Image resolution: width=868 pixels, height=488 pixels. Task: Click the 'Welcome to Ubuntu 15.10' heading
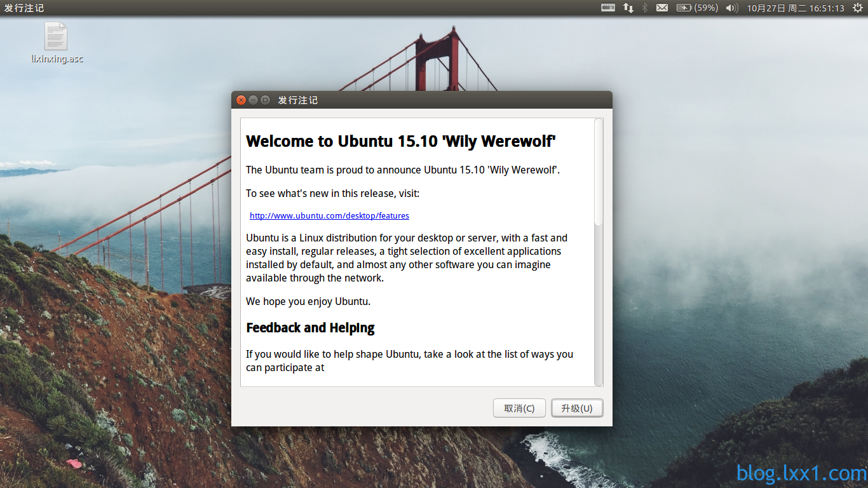[x=401, y=141]
